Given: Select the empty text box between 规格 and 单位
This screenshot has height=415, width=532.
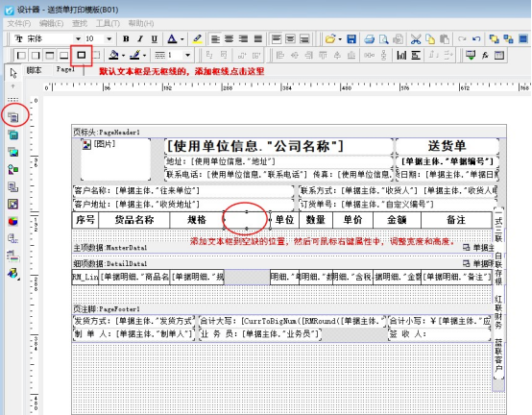Looking at the screenshot, I should point(247,220).
